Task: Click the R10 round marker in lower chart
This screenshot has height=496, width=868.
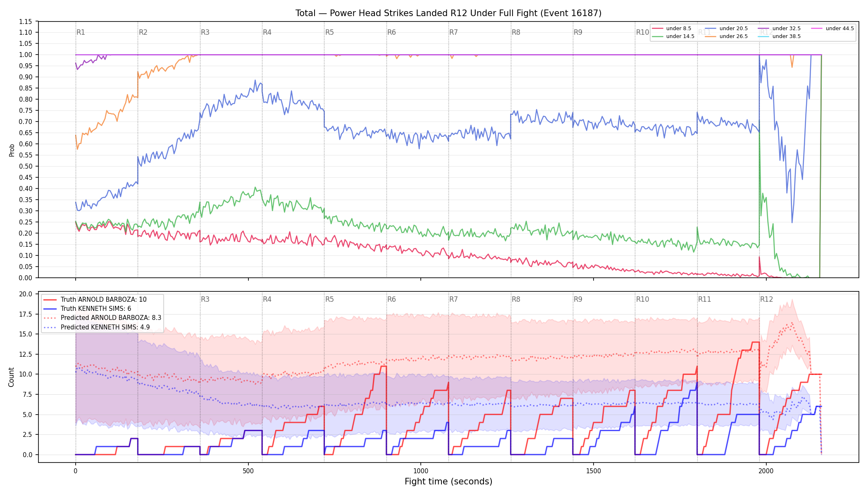Action: [x=642, y=299]
